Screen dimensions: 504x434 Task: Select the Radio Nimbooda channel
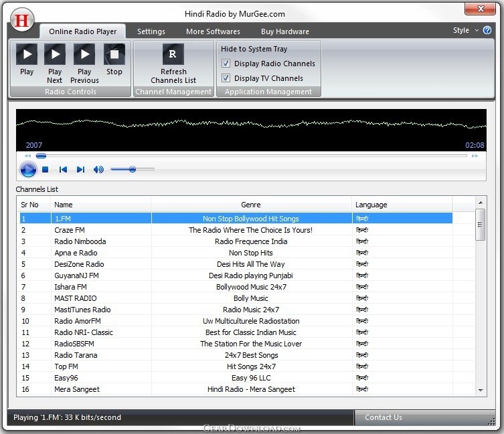coord(236,241)
